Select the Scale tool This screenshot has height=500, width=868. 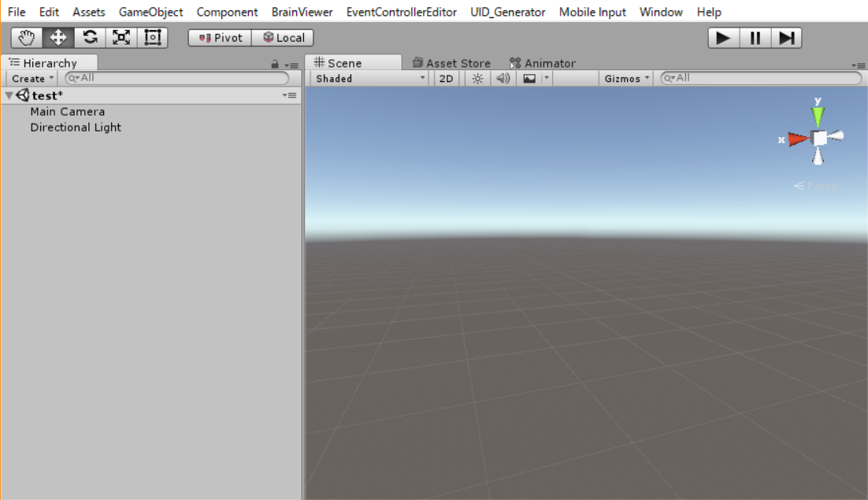pos(121,38)
